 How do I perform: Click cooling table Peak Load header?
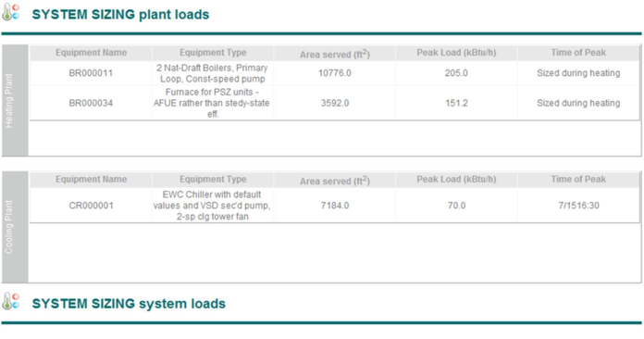pos(456,179)
